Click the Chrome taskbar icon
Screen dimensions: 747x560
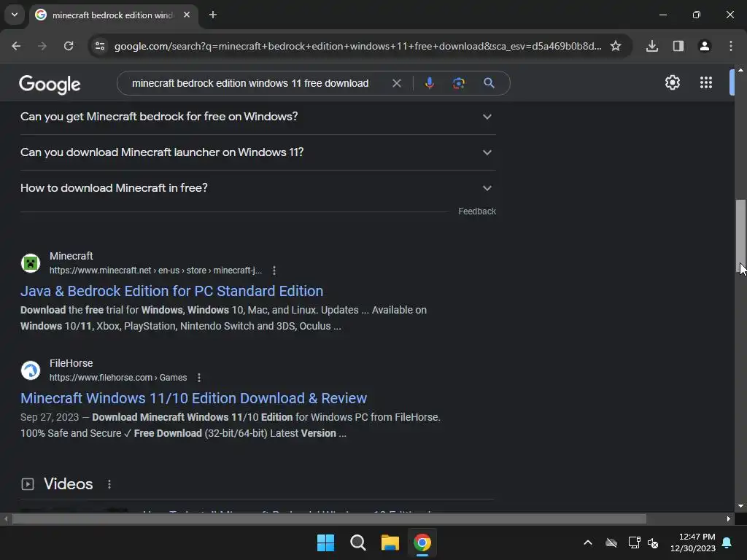click(422, 542)
